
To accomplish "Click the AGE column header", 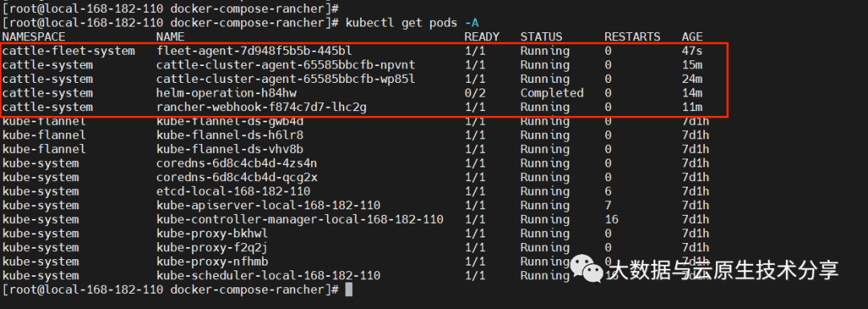I will 692,37.
